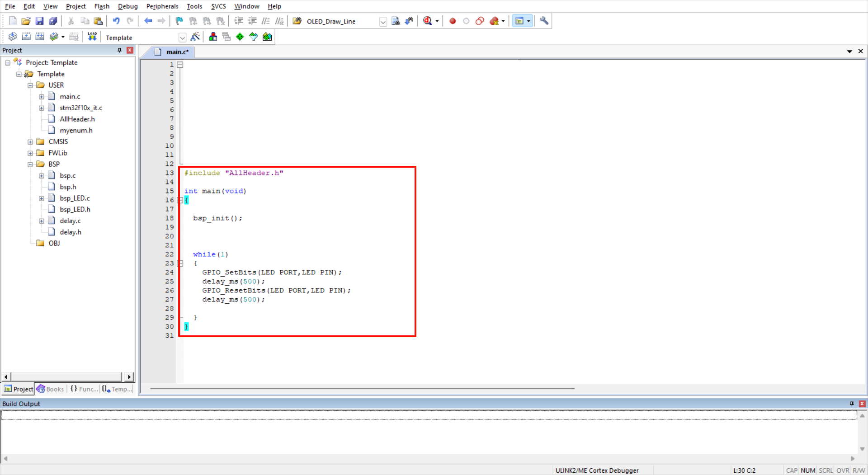Save the current file with the disk icon
868x475 pixels.
39,21
